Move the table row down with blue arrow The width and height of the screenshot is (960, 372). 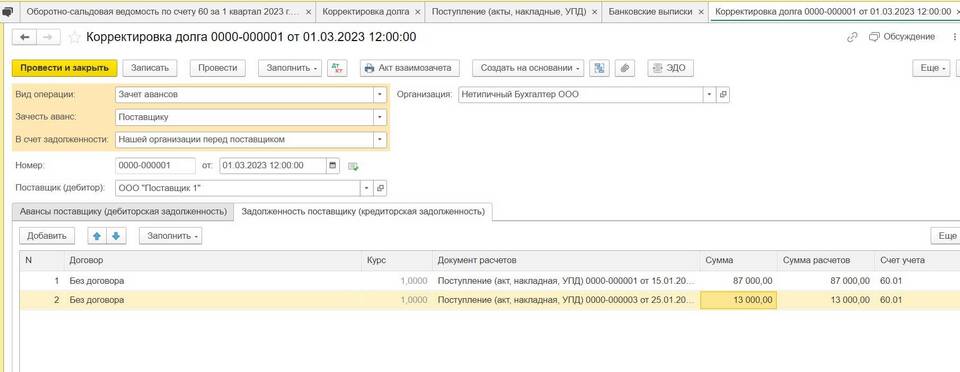click(x=116, y=236)
